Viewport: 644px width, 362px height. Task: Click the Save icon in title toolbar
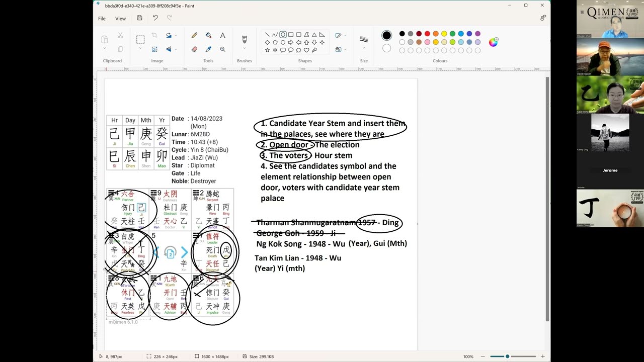pyautogui.click(x=139, y=18)
